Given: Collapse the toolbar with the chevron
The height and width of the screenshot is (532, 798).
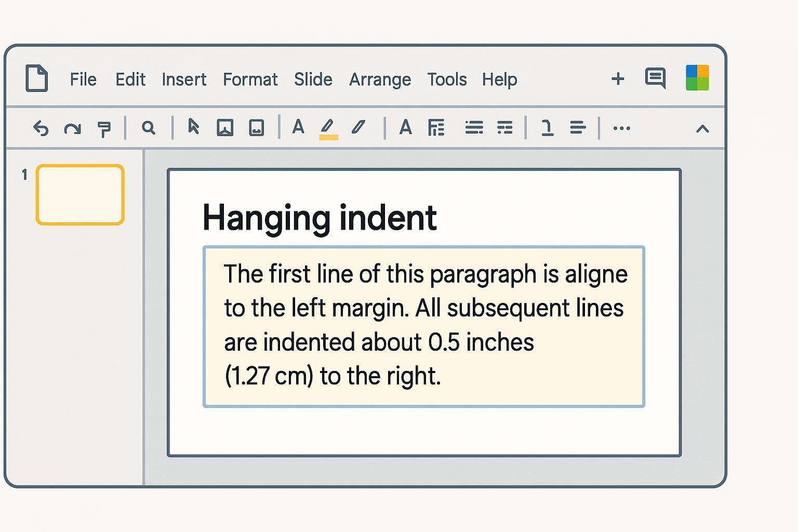Looking at the screenshot, I should [702, 128].
